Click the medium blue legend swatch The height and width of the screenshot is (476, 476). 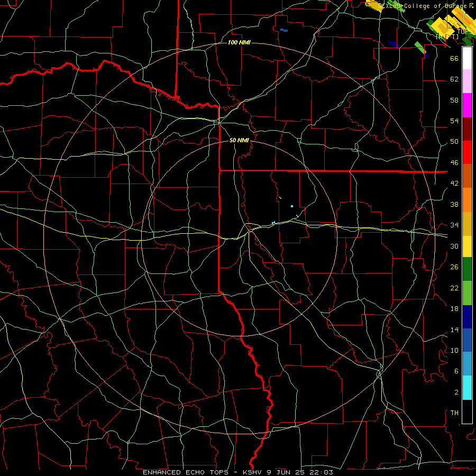[467, 340]
